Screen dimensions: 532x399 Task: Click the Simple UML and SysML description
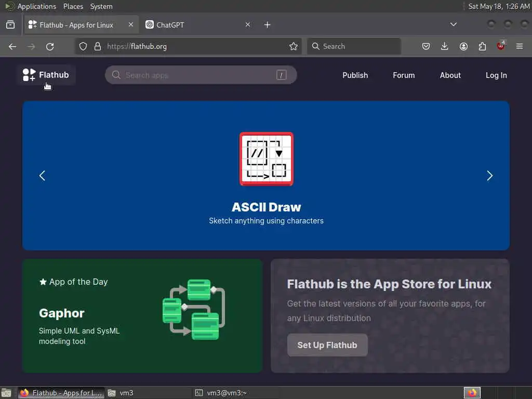click(79, 336)
